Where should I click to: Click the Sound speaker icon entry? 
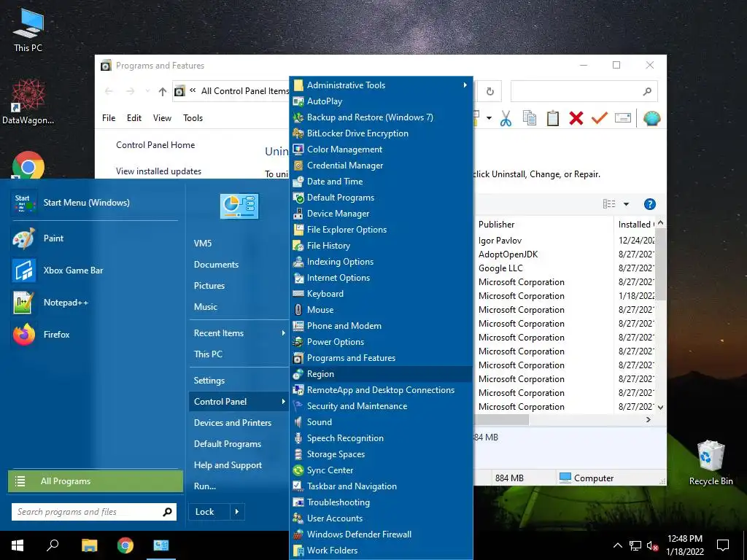coord(298,422)
